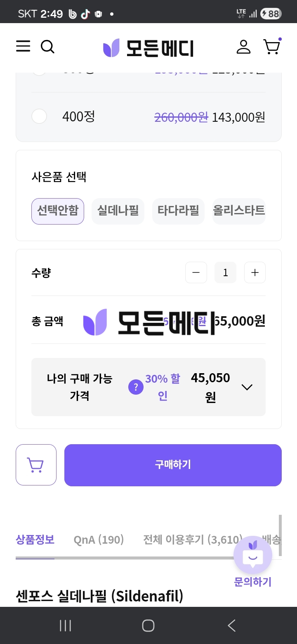Switch to the QnA (190) tab

(99, 540)
